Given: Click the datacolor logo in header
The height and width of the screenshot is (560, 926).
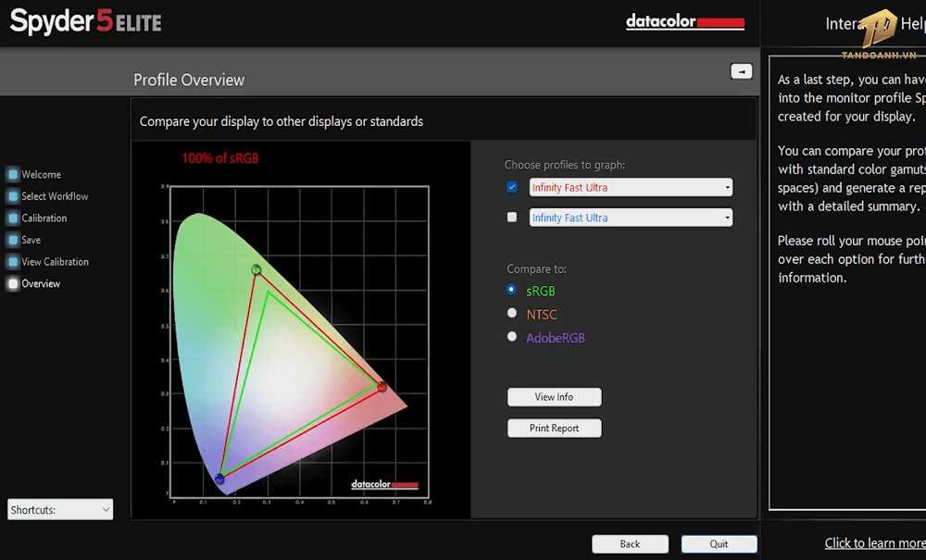Looking at the screenshot, I should tap(685, 22).
